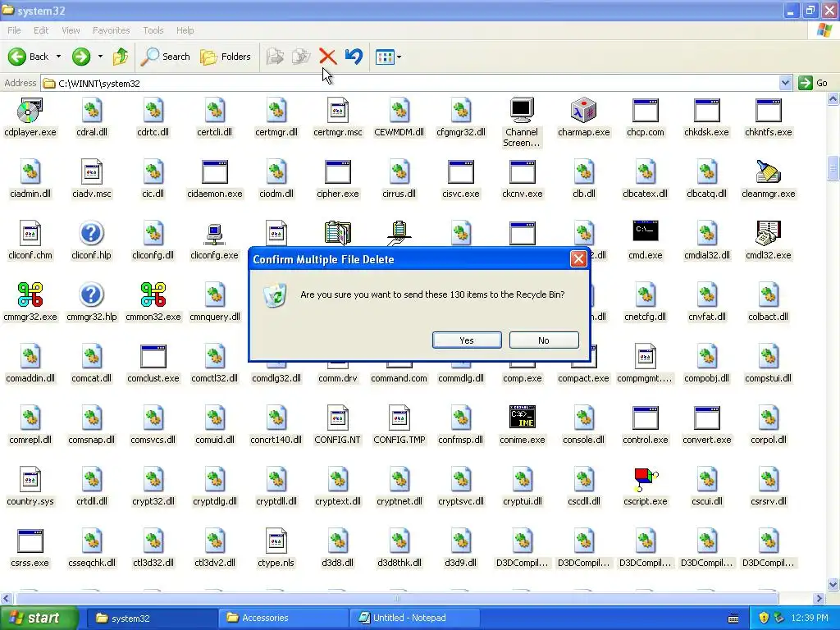Open the Views dropdown button
This screenshot has width=840, height=630.
[388, 57]
